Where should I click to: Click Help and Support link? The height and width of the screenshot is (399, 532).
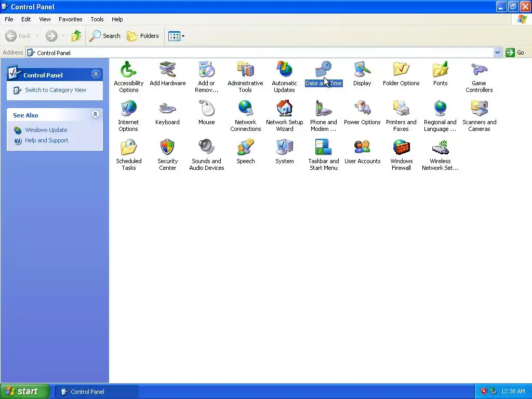coord(46,140)
